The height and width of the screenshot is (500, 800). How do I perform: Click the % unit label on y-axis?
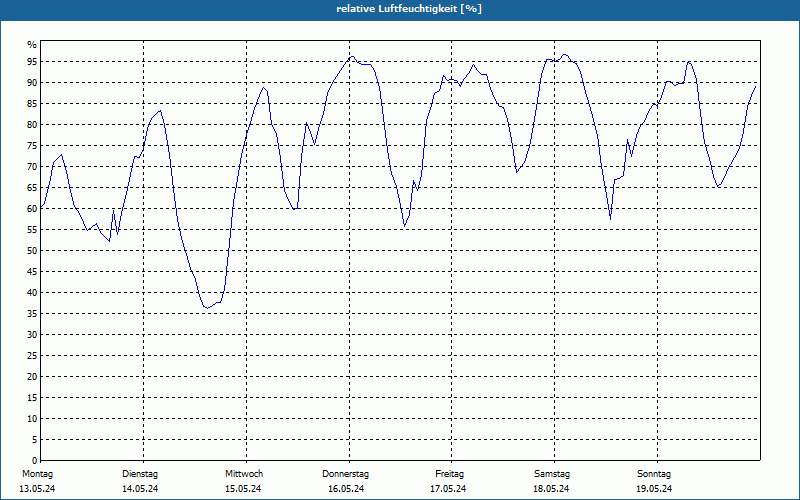coord(32,45)
